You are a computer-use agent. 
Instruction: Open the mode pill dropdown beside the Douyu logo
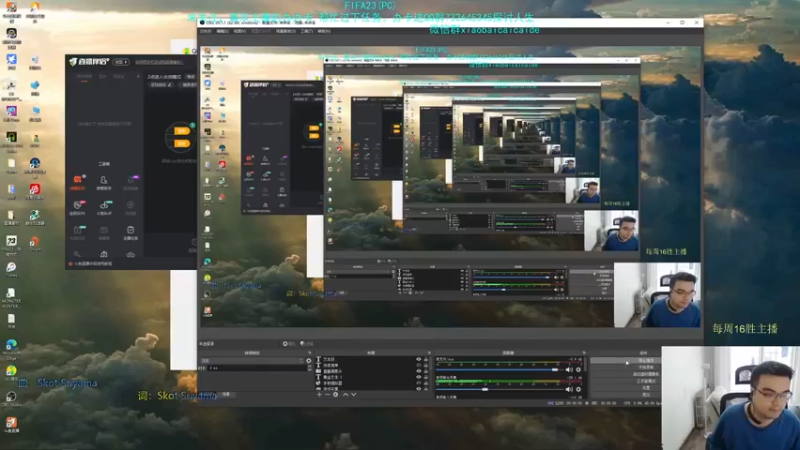pyautogui.click(x=121, y=62)
